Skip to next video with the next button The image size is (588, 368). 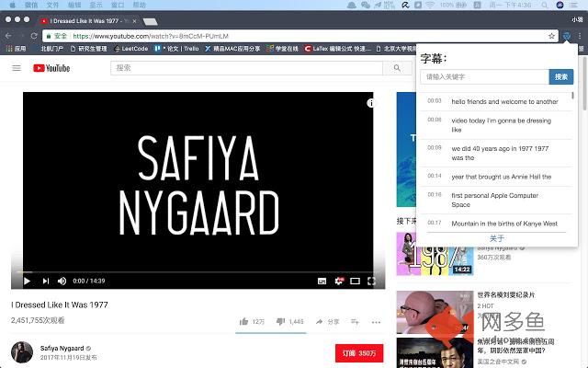46,281
